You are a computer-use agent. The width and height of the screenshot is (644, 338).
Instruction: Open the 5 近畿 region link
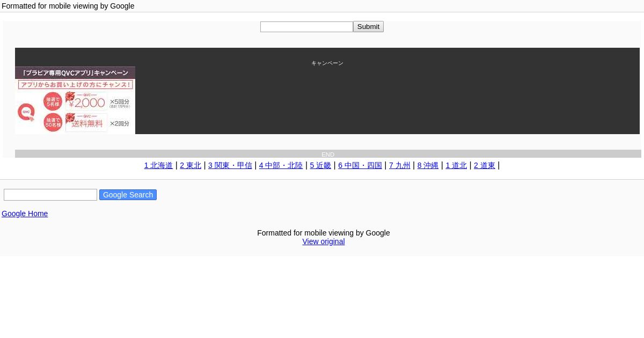tap(320, 165)
